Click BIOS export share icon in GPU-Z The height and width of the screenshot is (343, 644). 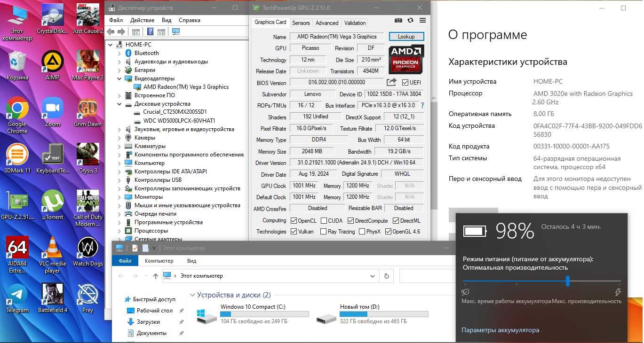coord(391,82)
